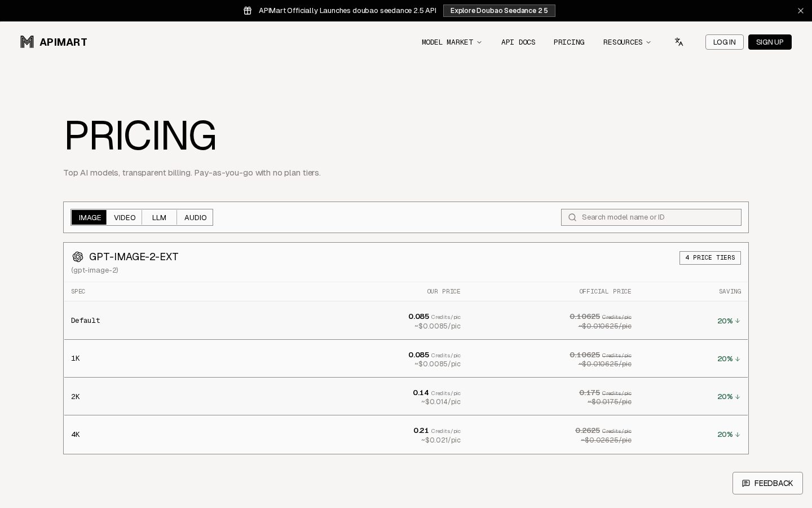812x508 pixels.
Task: Click the ~$0.021/pic price text
Action: (441, 440)
